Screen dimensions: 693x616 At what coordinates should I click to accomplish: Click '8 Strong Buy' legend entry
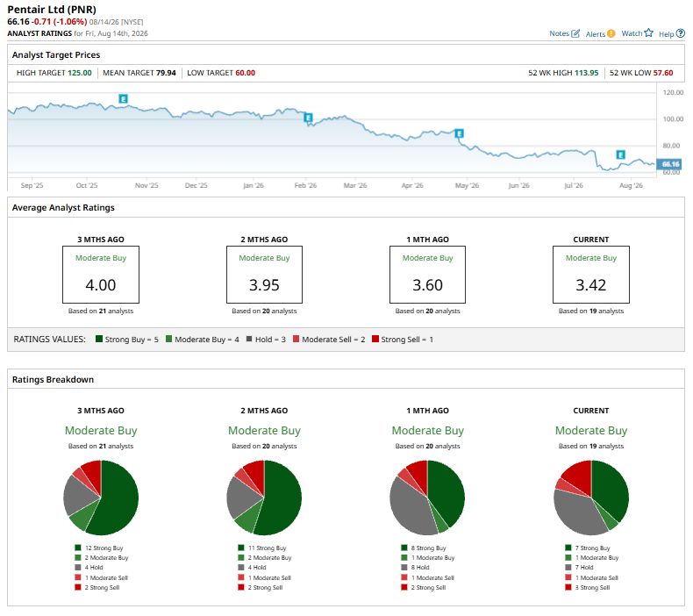[424, 548]
